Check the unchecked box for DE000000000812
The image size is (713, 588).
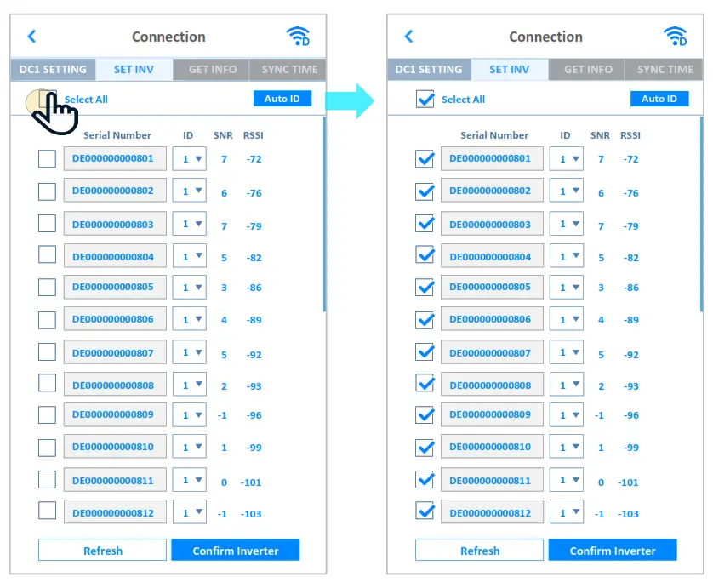click(48, 511)
